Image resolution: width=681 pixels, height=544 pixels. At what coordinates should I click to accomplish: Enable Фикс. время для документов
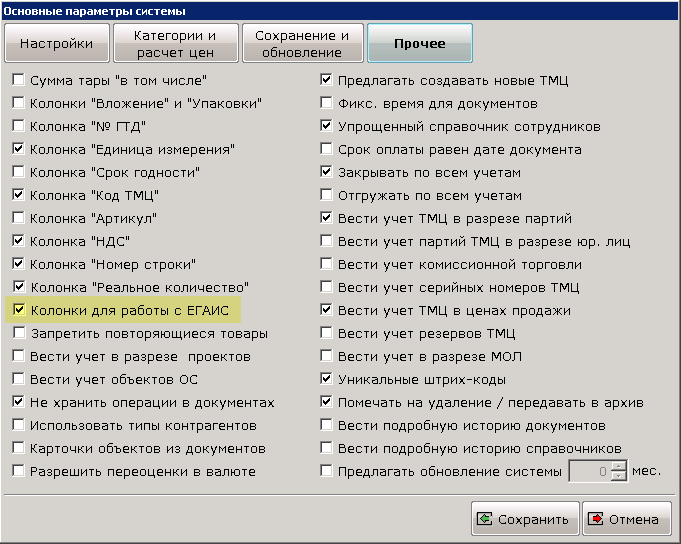tap(326, 103)
